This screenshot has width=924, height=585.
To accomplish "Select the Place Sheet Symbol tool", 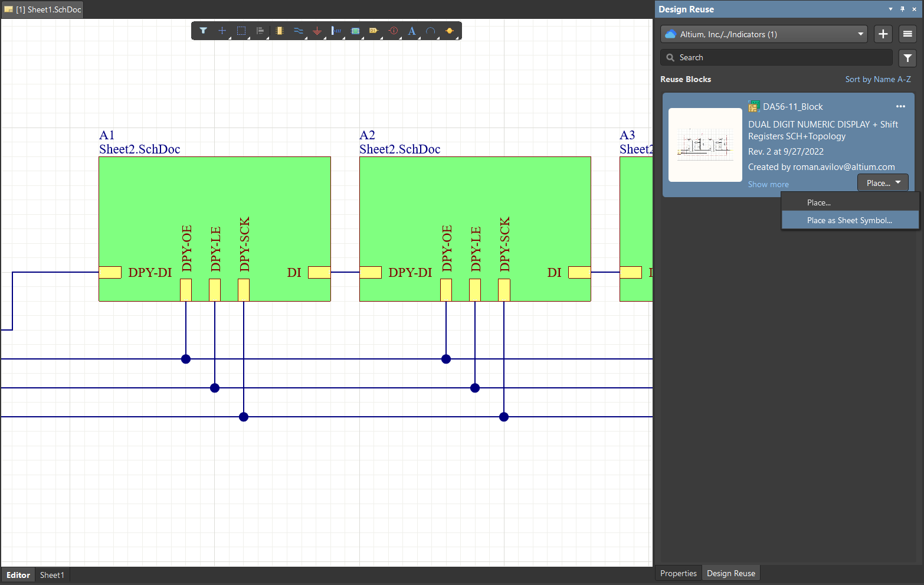I will coord(355,31).
